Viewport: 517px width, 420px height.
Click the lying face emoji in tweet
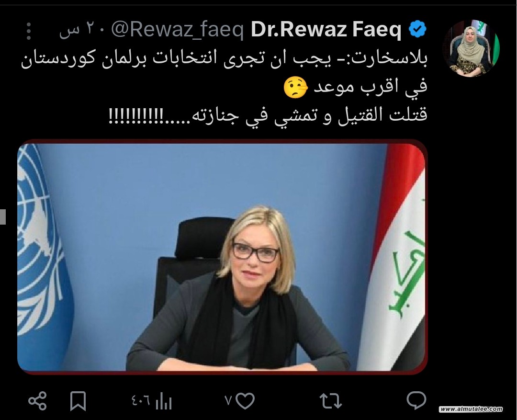point(296,88)
